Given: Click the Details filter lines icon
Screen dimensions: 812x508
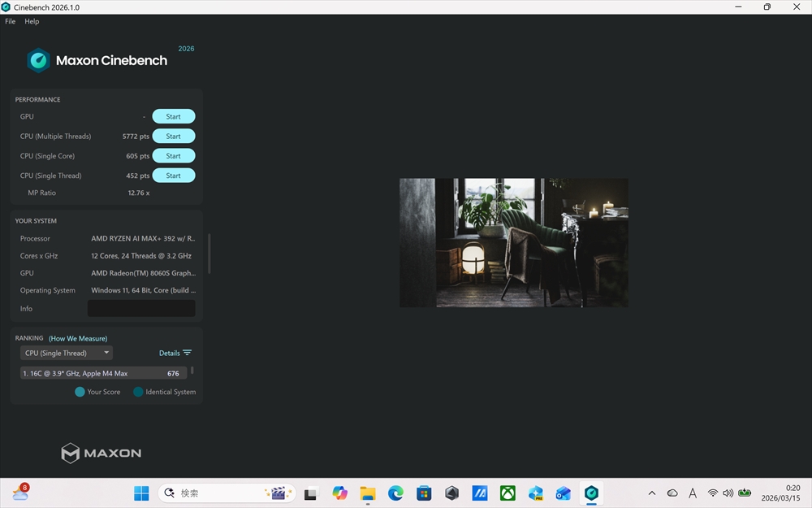Looking at the screenshot, I should pyautogui.click(x=187, y=353).
